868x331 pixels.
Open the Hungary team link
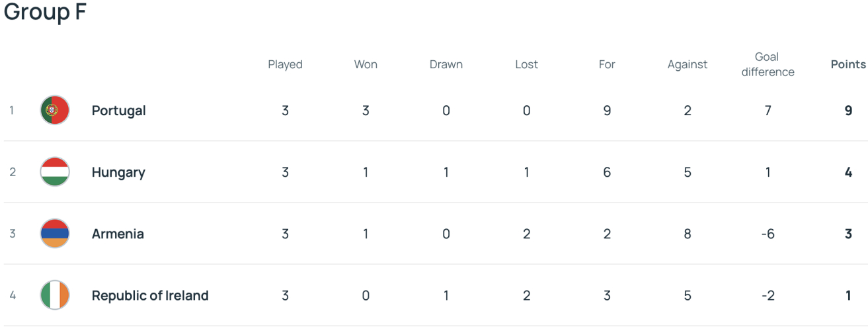coord(118,172)
